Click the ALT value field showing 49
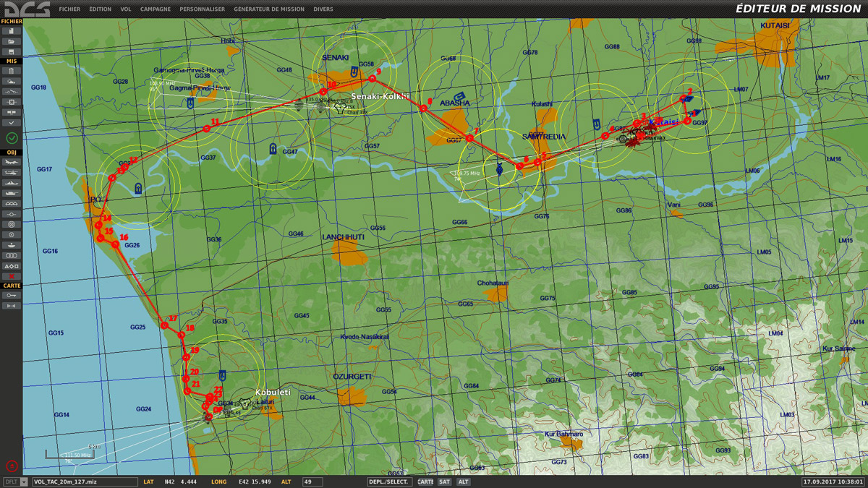 (x=312, y=481)
